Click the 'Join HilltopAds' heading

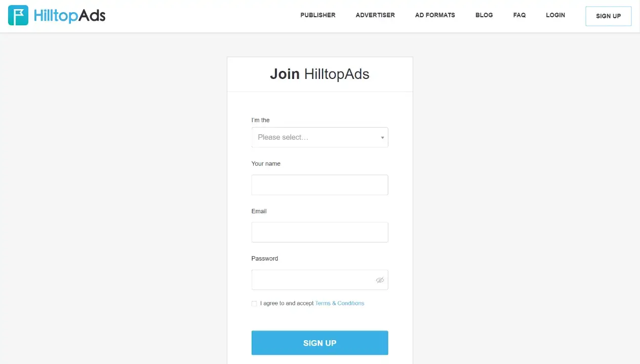point(319,74)
